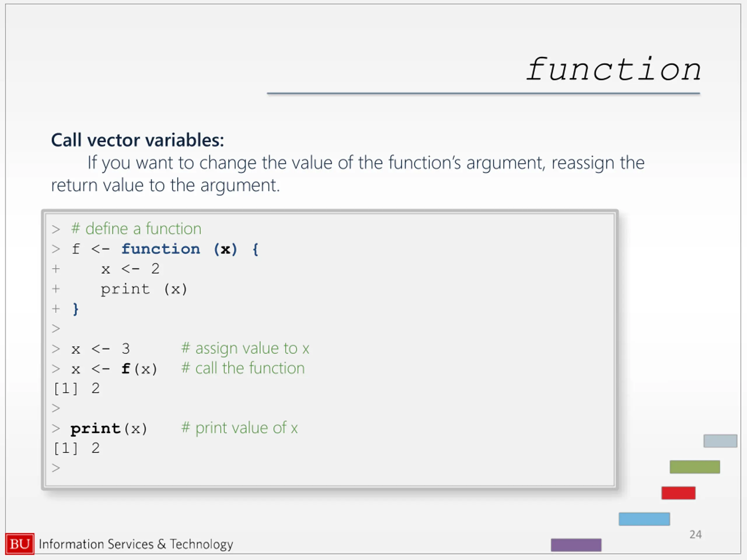Select the gray-blue decorative rectangle
747x560 pixels.
(720, 441)
